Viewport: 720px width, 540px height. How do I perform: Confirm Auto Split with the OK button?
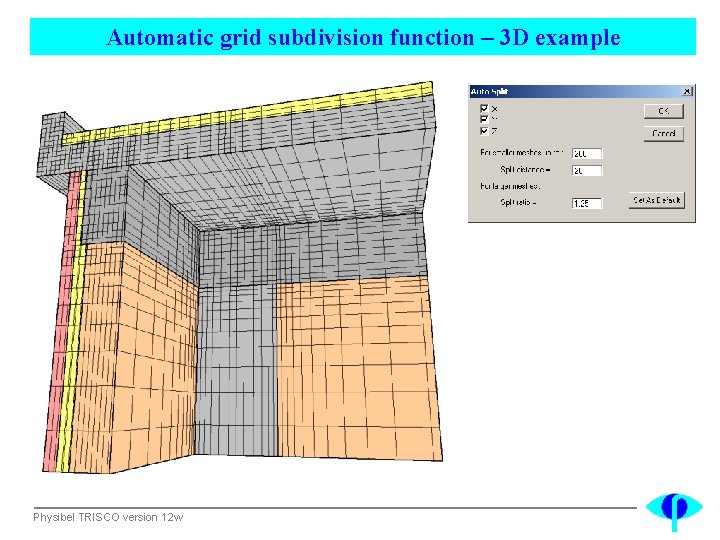coord(664,111)
